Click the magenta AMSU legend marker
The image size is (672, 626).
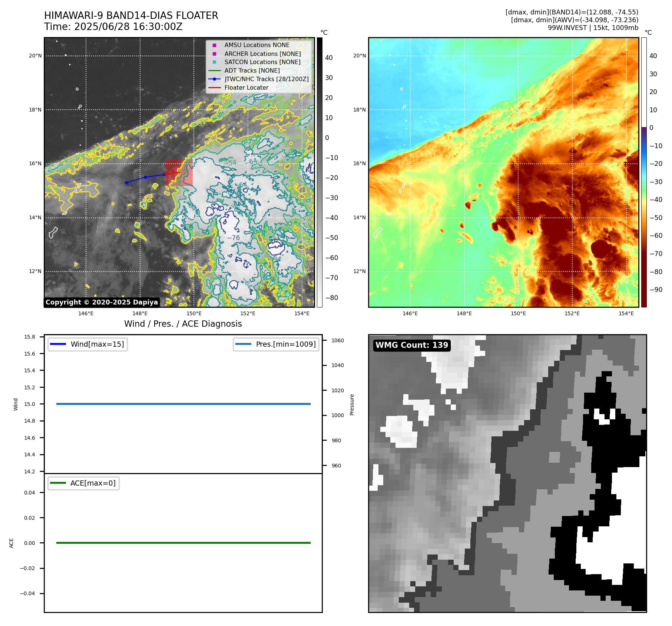(x=214, y=45)
